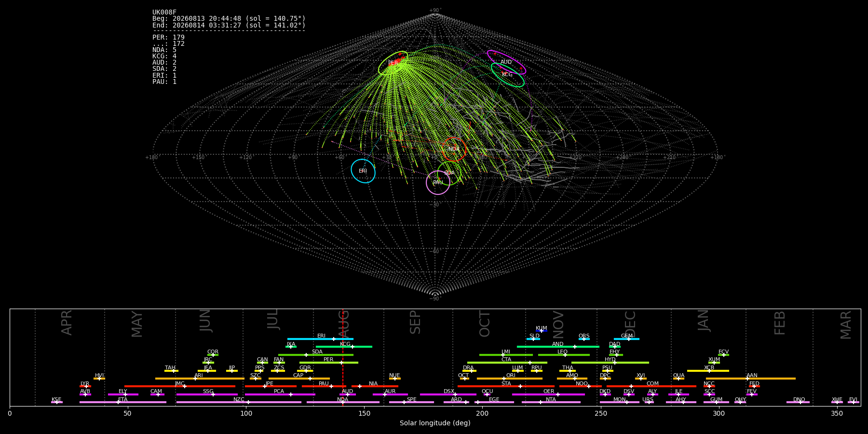Select the AUD magenta radiant ellipse
Image resolution: width=868 pixels, height=434 pixels.
[506, 62]
